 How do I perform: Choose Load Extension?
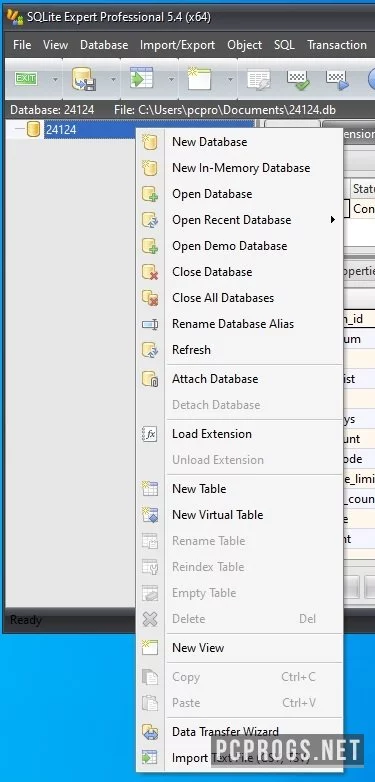[239, 433]
